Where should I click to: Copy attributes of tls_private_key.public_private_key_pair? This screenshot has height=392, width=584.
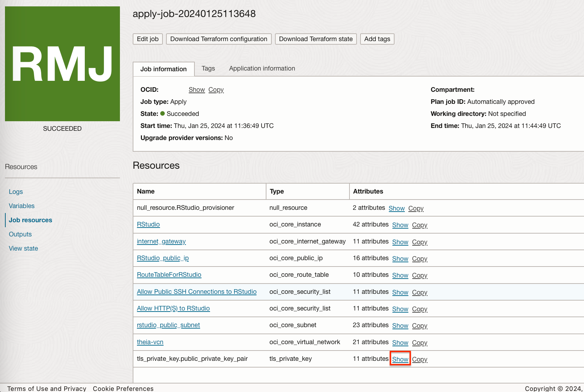(420, 359)
